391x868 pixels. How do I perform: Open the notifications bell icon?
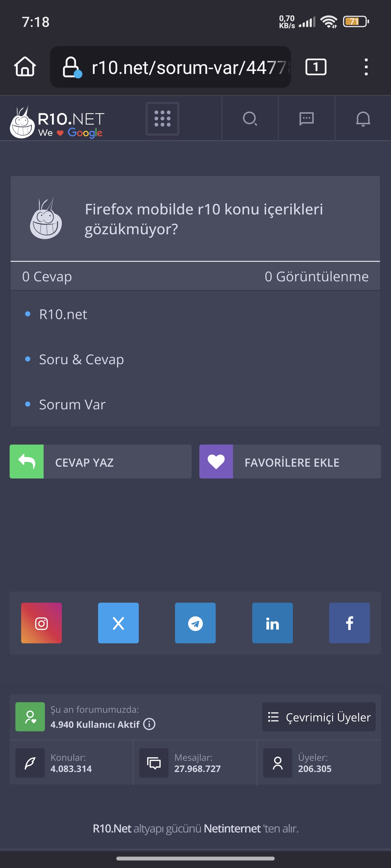pos(363,119)
